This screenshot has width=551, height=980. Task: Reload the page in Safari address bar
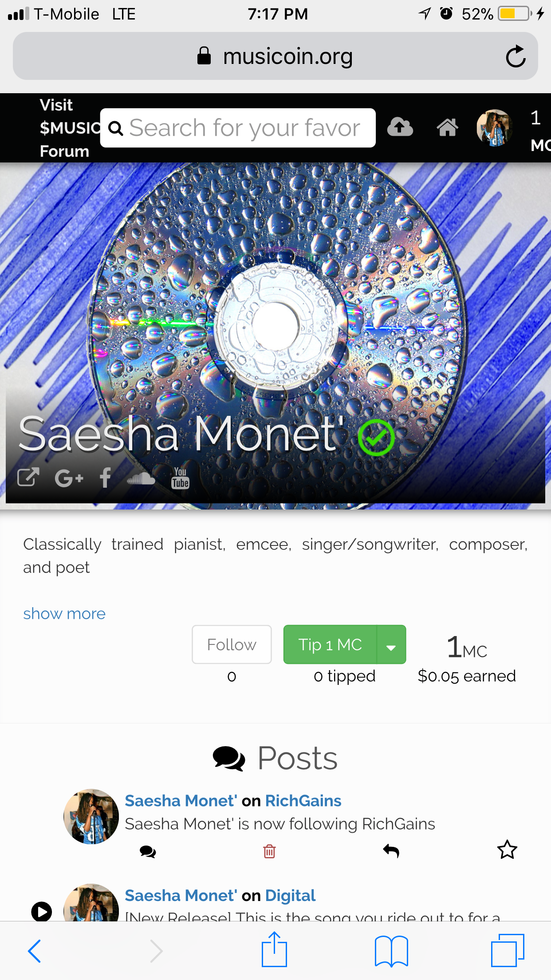[516, 56]
